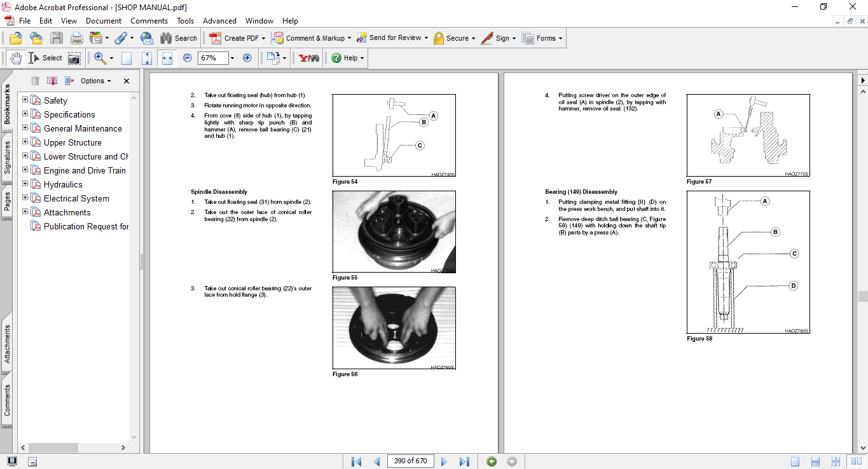Image resolution: width=868 pixels, height=469 pixels.
Task: Expand the Hydraulics bookmark
Action: tap(25, 184)
